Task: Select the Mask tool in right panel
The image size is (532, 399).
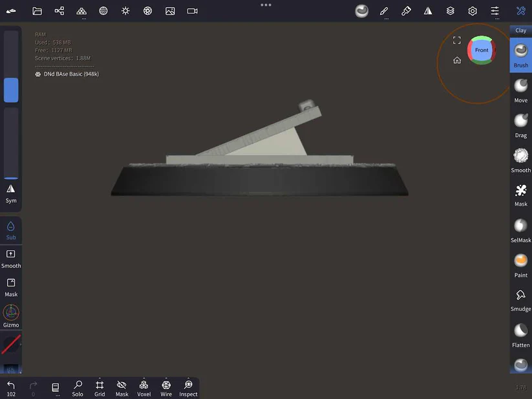Action: coord(521,195)
